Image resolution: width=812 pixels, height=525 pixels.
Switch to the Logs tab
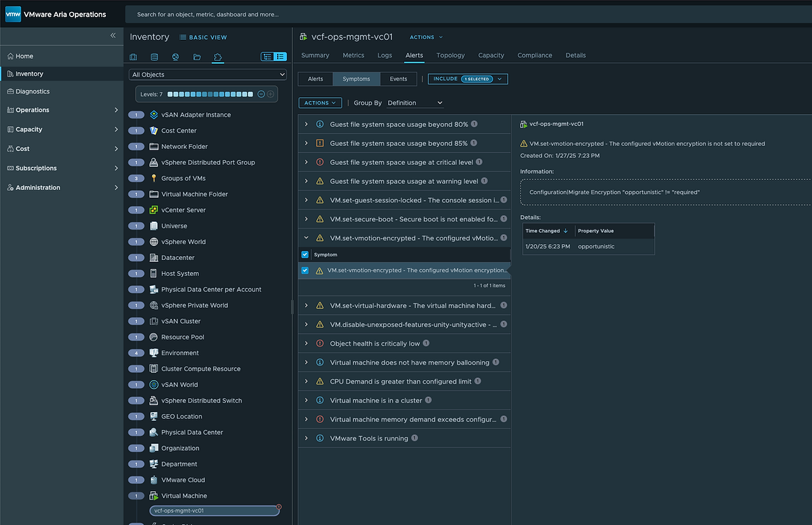[x=385, y=55]
